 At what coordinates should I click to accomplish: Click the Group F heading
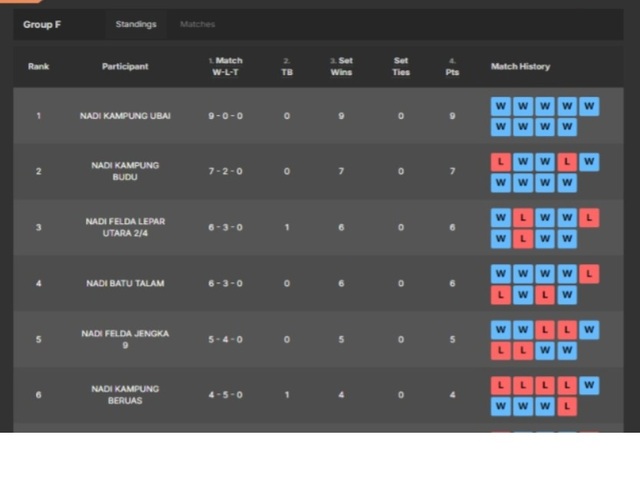[42, 24]
